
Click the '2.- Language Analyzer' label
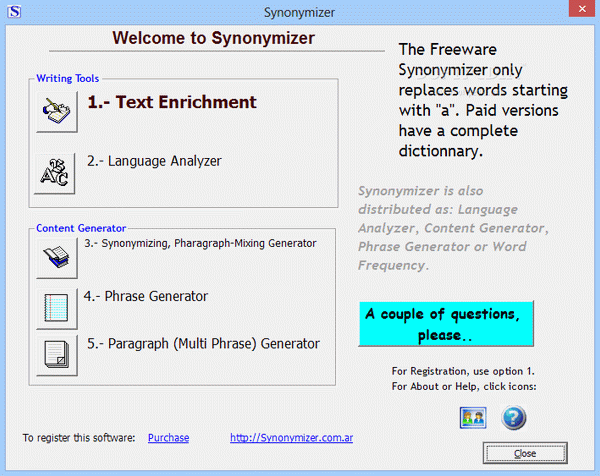[154, 161]
